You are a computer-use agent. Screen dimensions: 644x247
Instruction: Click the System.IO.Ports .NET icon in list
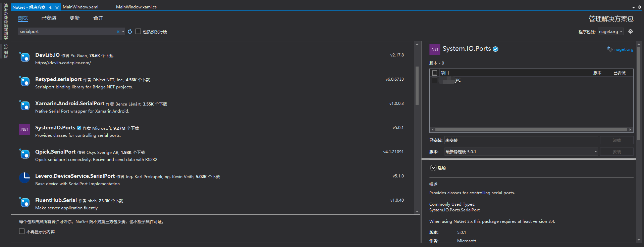(24, 129)
